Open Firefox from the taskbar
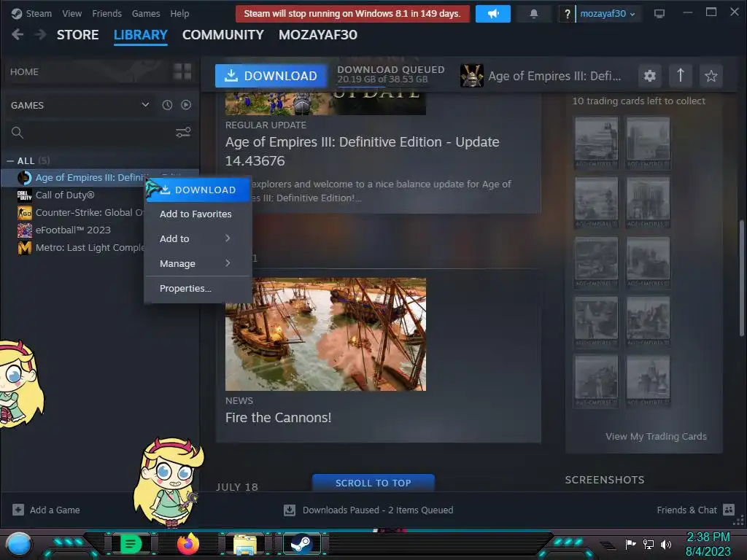 [187, 543]
